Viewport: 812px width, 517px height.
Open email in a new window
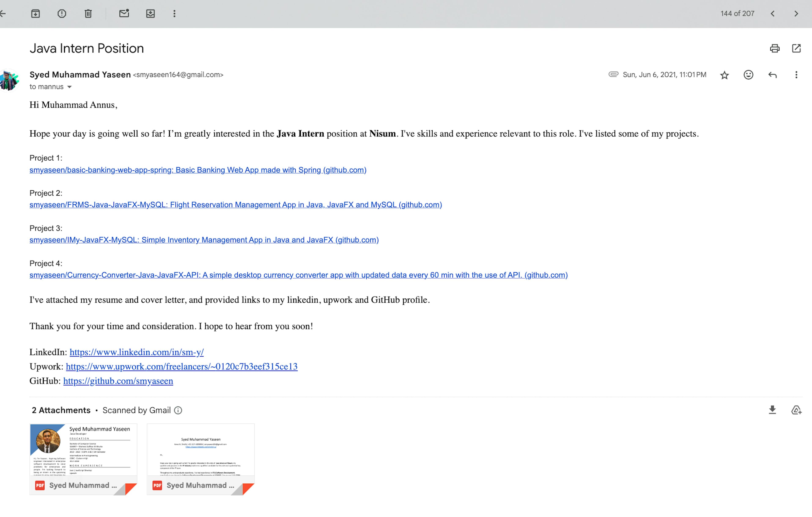tap(797, 48)
